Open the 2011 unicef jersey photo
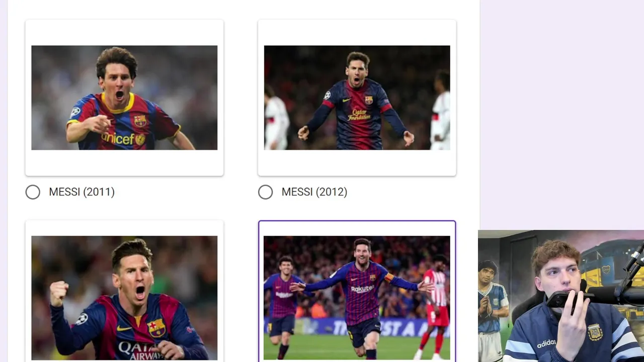This screenshot has height=362, width=644. click(x=124, y=98)
